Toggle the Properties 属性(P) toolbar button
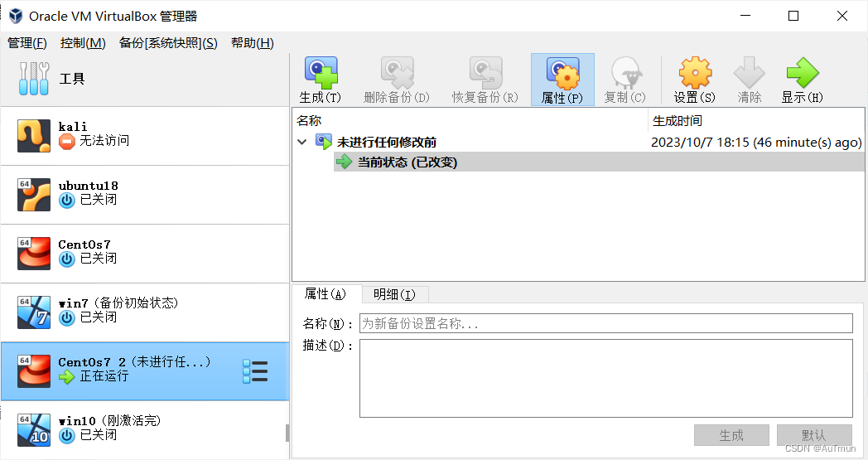The image size is (868, 460). click(562, 80)
